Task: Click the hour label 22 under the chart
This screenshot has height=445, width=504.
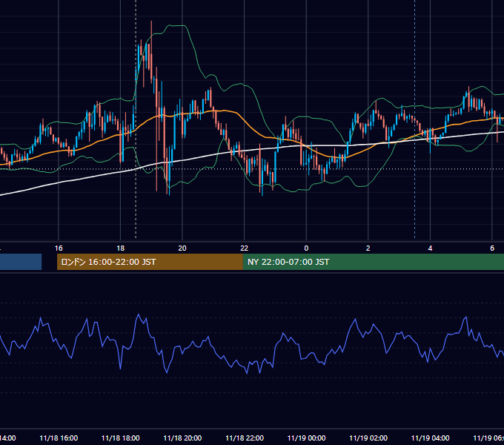Action: click(x=245, y=248)
